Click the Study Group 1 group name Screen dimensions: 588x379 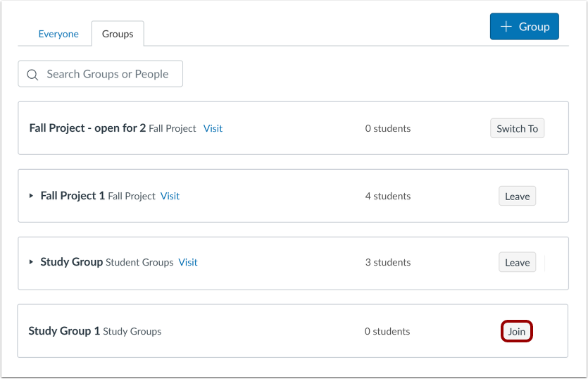64,331
